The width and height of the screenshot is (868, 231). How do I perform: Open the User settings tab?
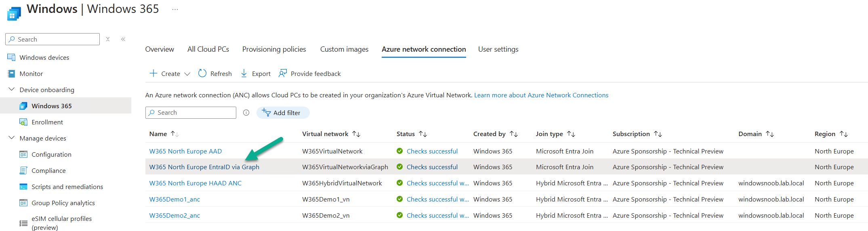pos(498,49)
